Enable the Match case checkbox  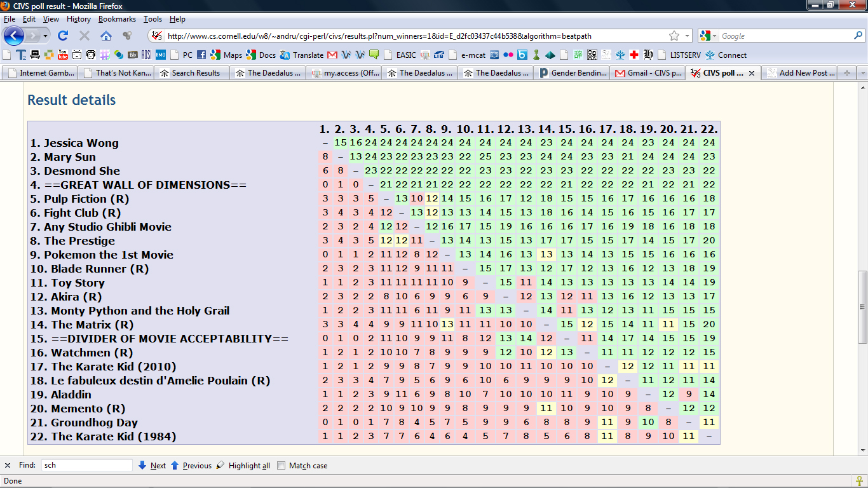click(281, 465)
